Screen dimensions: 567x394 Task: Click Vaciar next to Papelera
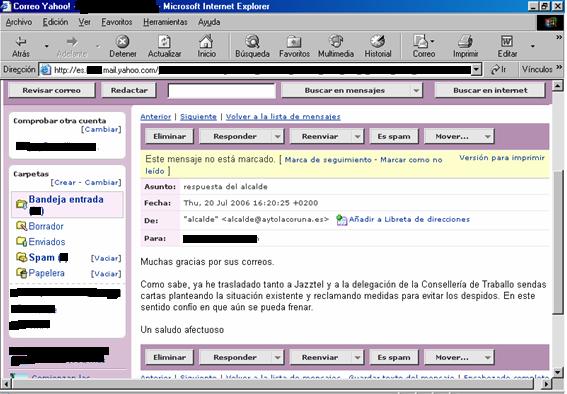106,274
